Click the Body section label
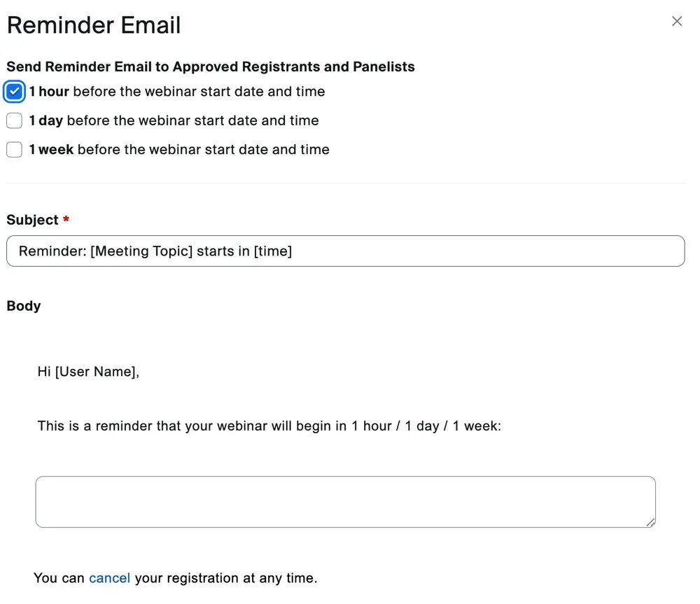700x604 pixels. [23, 306]
